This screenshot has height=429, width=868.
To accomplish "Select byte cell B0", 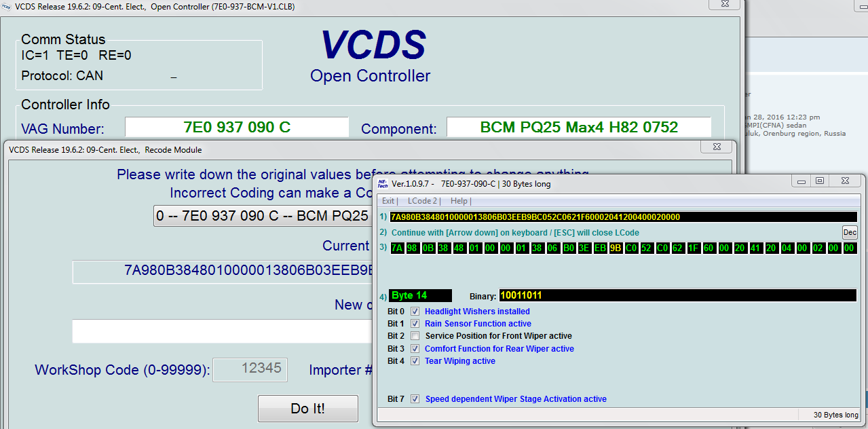I will click(x=568, y=248).
